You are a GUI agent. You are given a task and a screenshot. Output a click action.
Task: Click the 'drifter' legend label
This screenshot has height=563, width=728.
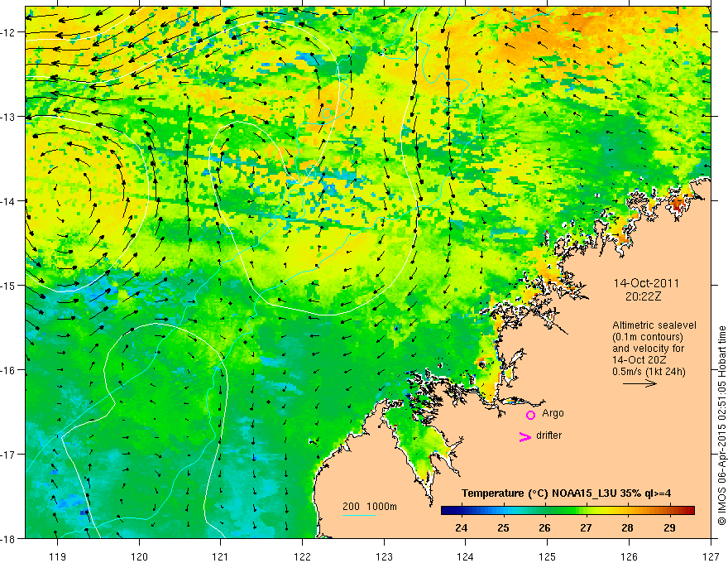(x=548, y=435)
